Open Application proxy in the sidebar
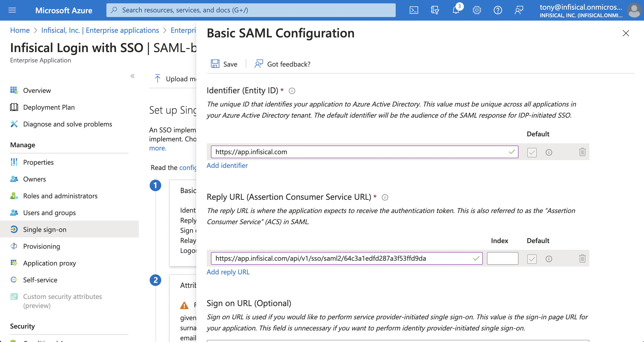644x342 pixels. pos(50,263)
